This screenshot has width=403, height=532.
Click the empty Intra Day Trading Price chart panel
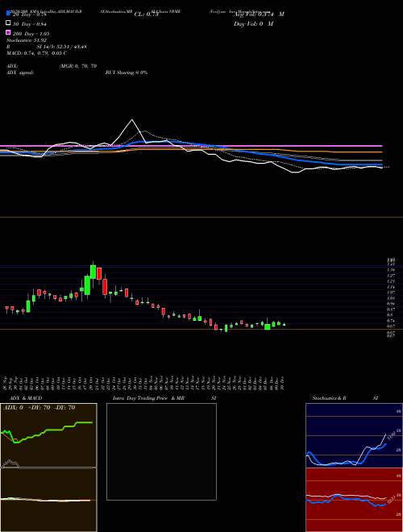tap(161, 451)
